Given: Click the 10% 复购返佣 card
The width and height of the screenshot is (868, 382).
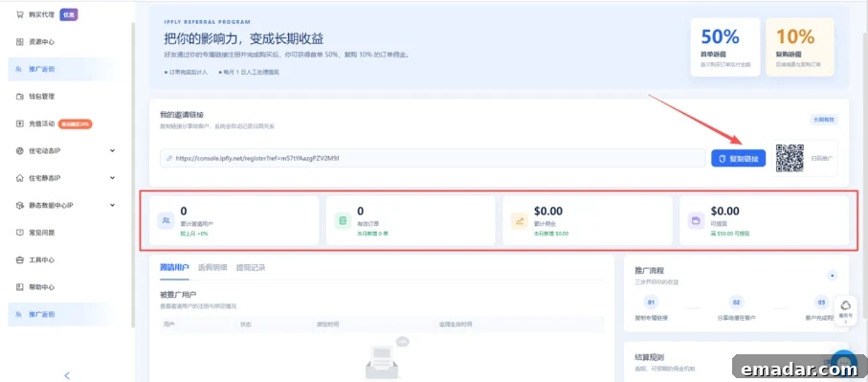Looking at the screenshot, I should (x=799, y=47).
